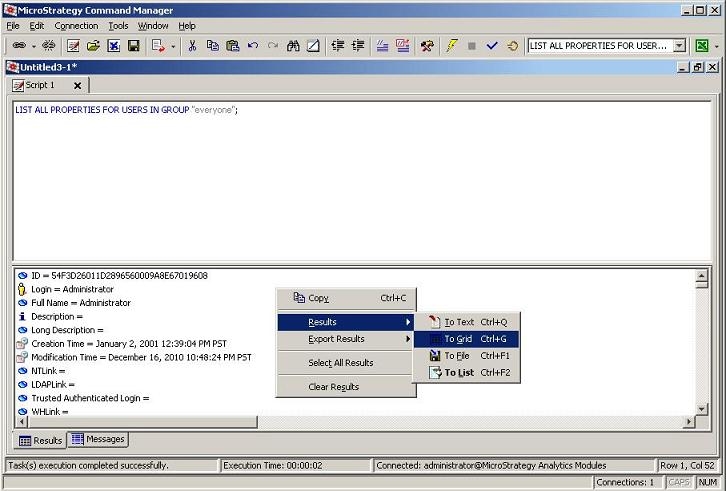Switch to the Script 1 tab
Image resolution: width=726 pixels, height=491 pixels.
40,85
